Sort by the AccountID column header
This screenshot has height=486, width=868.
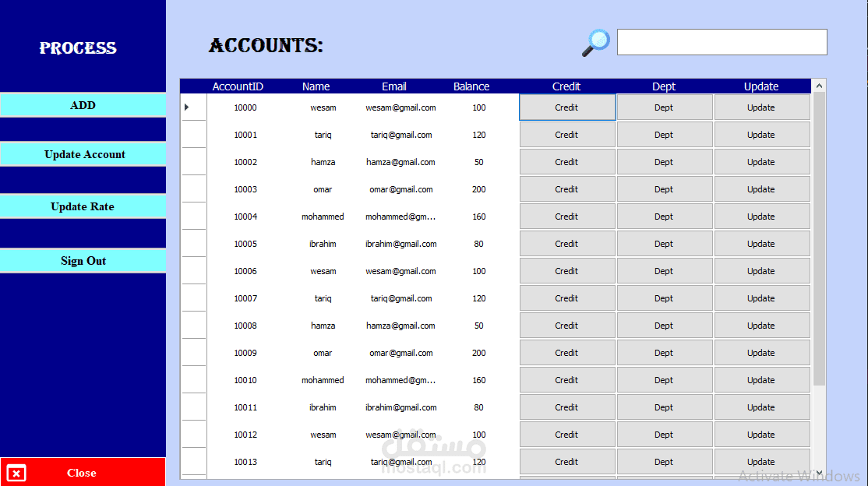point(238,86)
